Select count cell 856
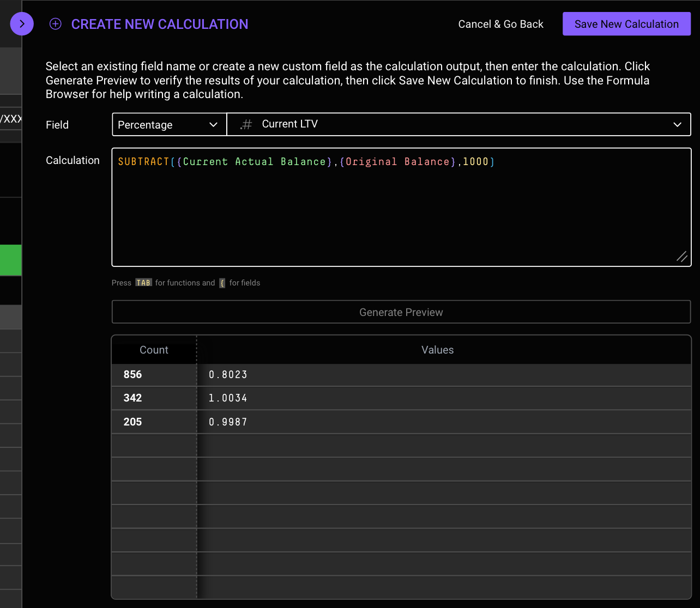 pyautogui.click(x=154, y=375)
